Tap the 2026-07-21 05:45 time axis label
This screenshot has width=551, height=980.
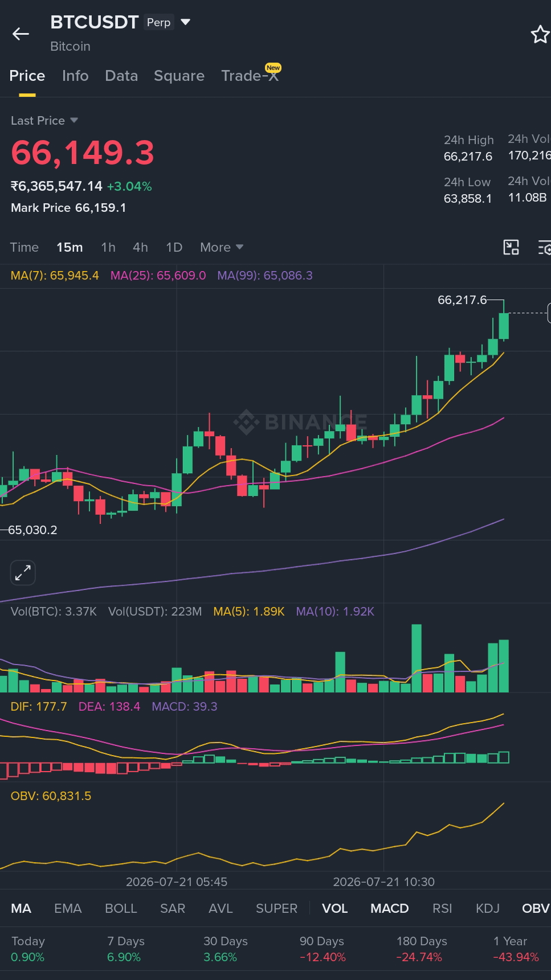[x=177, y=882]
